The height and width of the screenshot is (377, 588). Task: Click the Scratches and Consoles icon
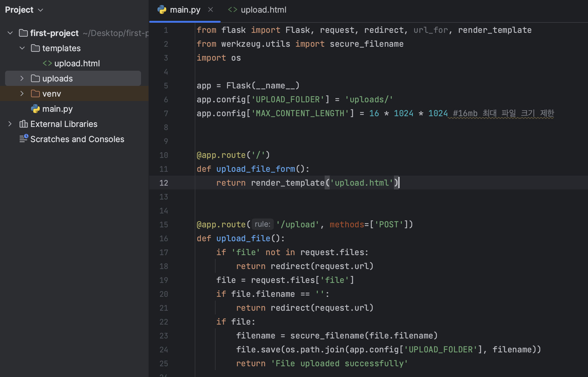click(x=24, y=138)
